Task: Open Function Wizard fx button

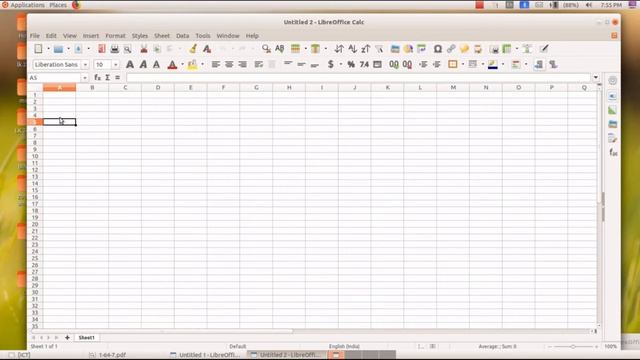Action: click(97, 78)
